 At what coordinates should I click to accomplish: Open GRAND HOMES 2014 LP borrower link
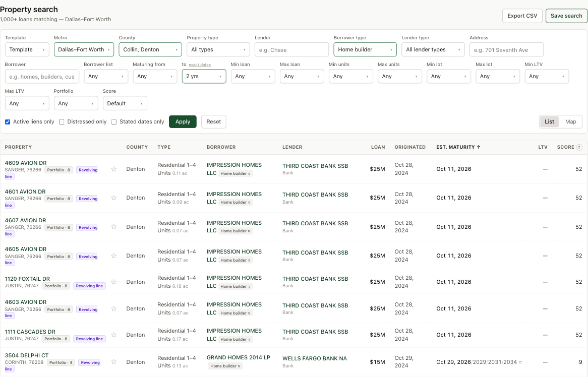(239, 357)
